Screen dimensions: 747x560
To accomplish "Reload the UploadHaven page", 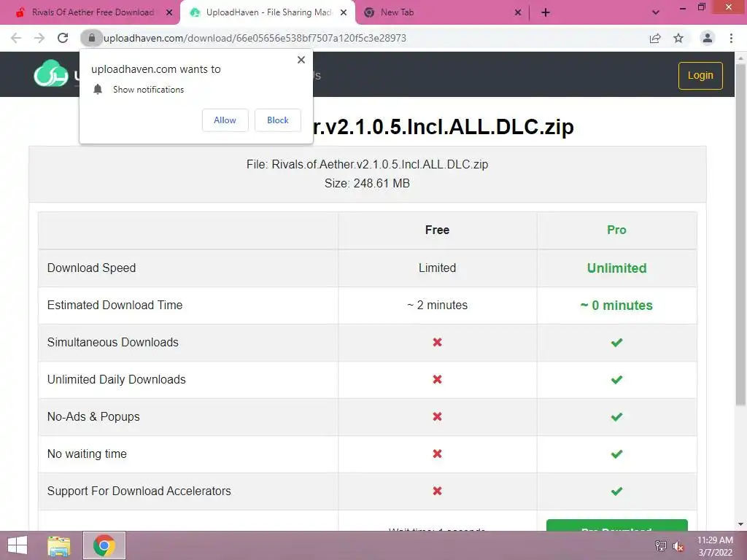I will (63, 38).
